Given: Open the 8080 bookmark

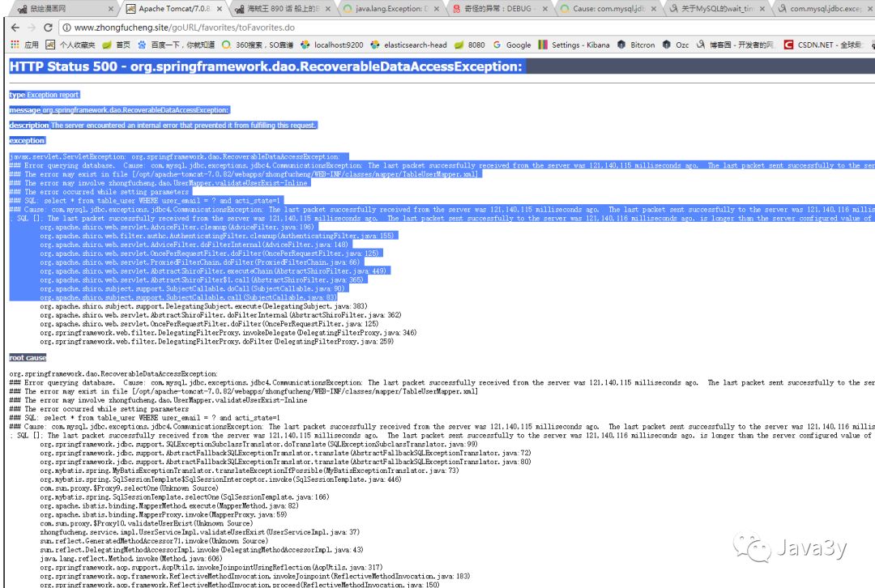Looking at the screenshot, I should pos(470,45).
